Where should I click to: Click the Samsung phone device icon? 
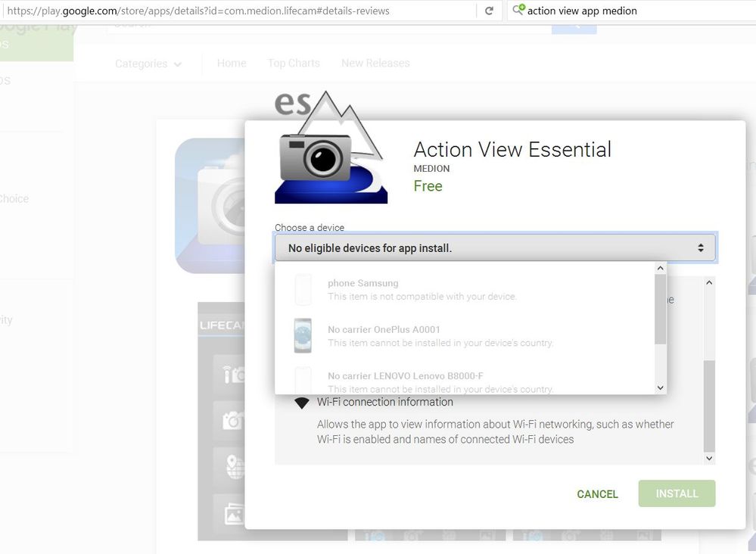point(303,289)
